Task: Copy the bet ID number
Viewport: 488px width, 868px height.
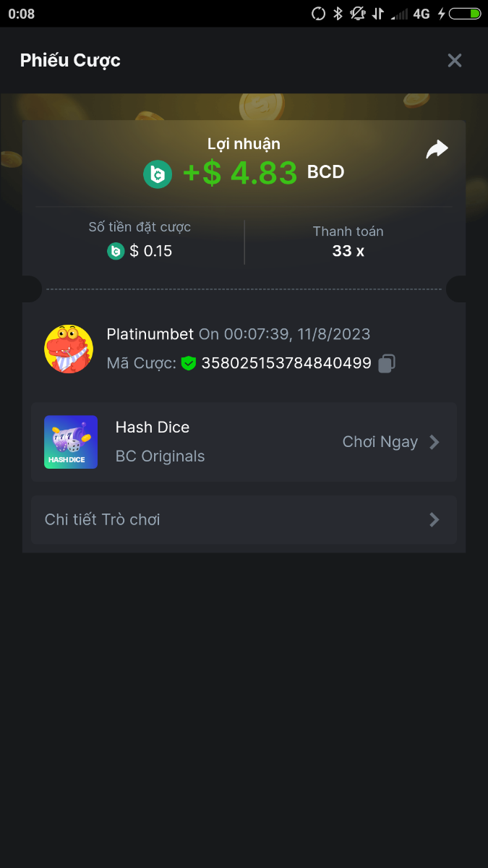Action: pyautogui.click(x=387, y=363)
